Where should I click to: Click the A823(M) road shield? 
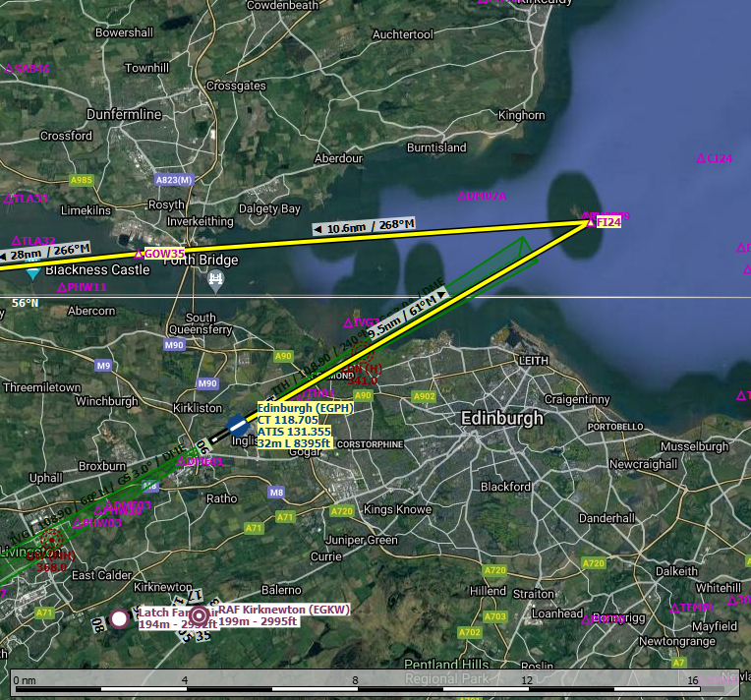tap(174, 180)
